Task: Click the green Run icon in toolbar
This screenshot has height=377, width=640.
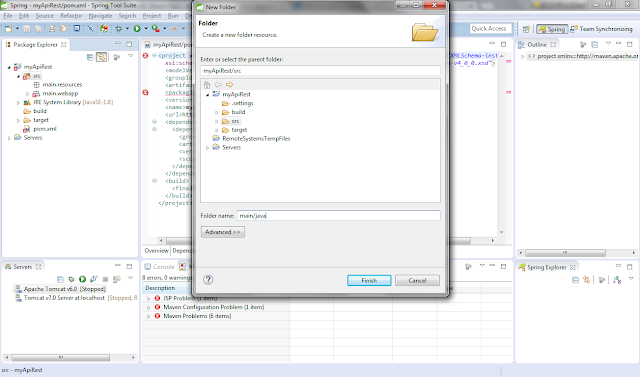Action: click(137, 29)
